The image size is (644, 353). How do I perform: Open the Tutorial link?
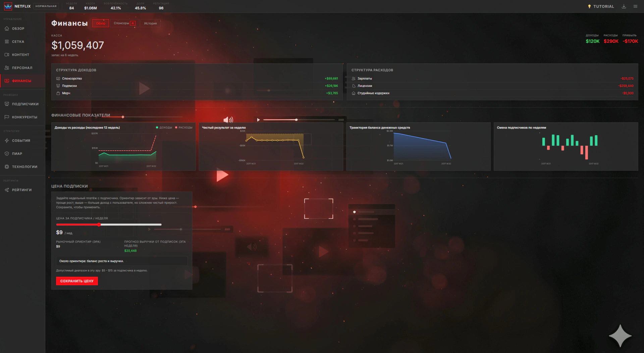[x=601, y=6]
